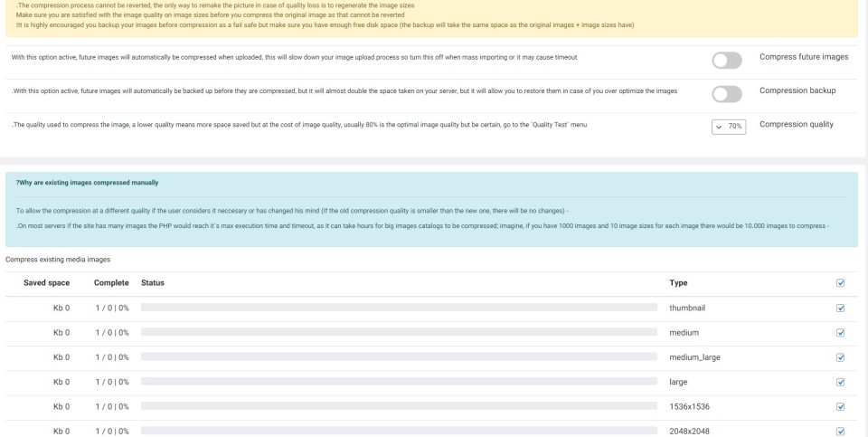Click the Compression quality label
The image size is (868, 437).
pos(796,124)
